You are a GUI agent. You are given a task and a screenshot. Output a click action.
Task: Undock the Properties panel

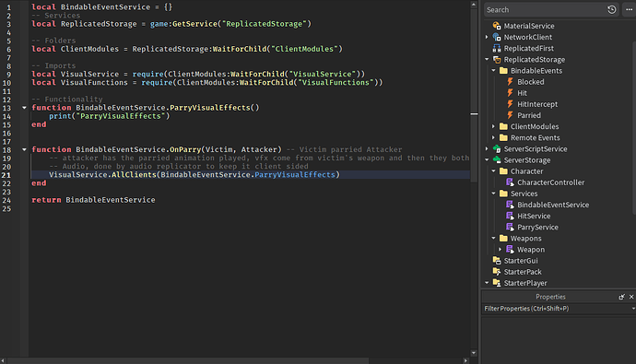tap(621, 297)
